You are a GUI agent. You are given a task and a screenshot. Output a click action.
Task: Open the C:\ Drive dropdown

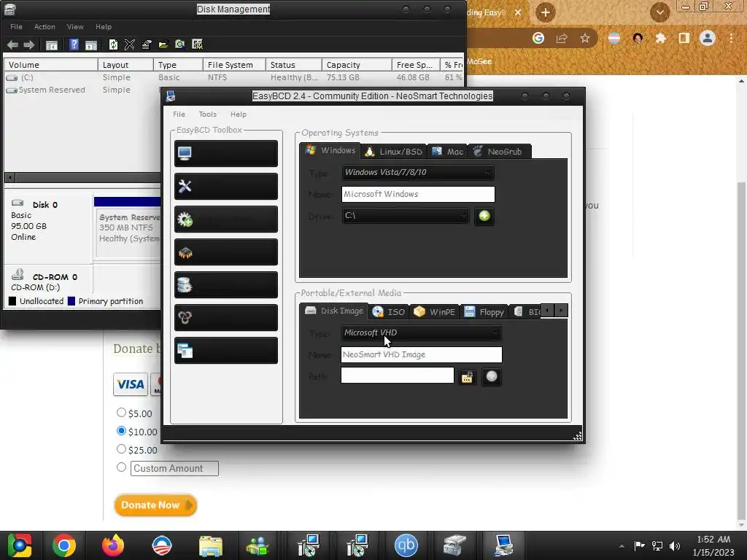[x=405, y=216]
